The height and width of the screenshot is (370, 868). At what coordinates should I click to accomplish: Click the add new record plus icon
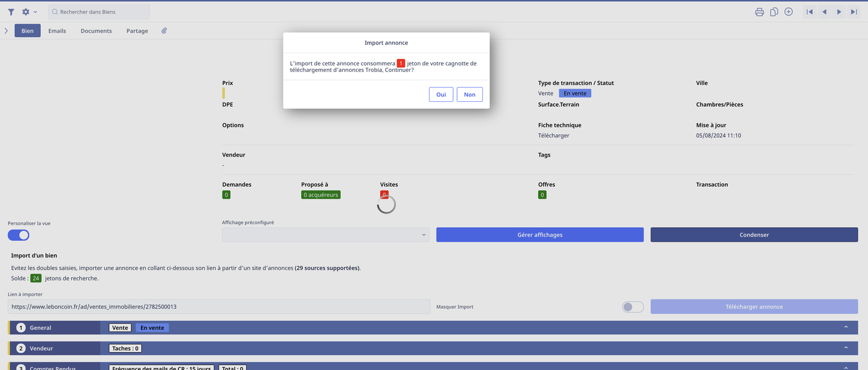pos(789,12)
